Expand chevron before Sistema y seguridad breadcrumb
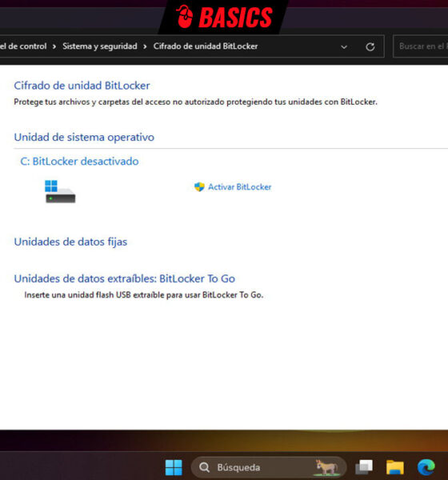The height and width of the screenshot is (480, 448). tap(54, 46)
